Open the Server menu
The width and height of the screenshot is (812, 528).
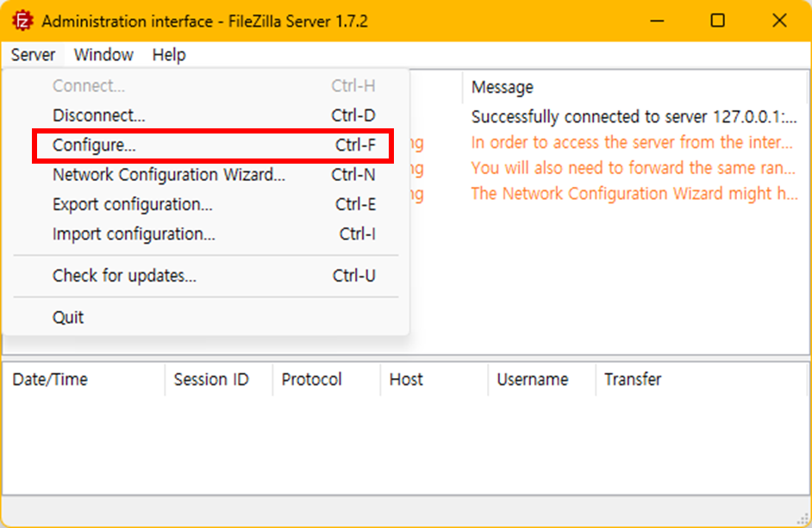33,54
